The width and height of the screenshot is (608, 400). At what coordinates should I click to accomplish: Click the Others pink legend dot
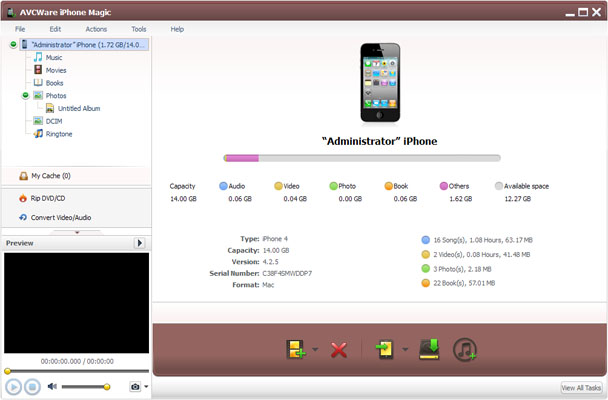444,186
